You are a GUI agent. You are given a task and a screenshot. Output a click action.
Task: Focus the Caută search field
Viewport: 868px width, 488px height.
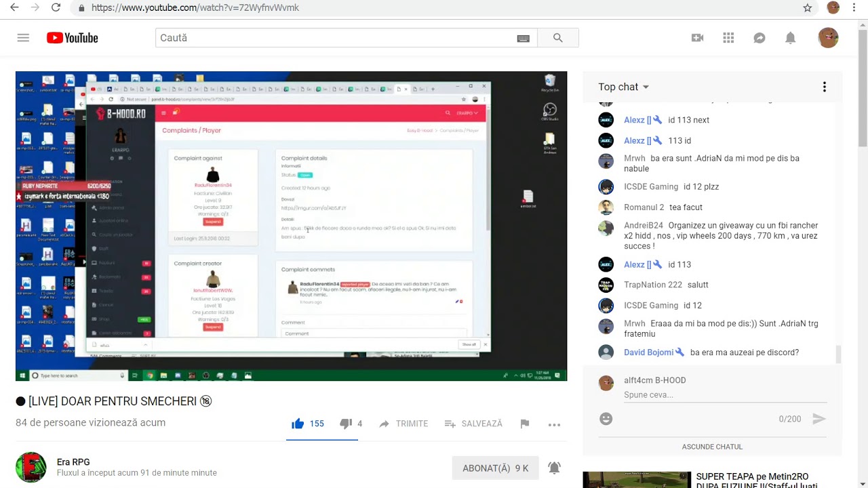[x=336, y=38]
